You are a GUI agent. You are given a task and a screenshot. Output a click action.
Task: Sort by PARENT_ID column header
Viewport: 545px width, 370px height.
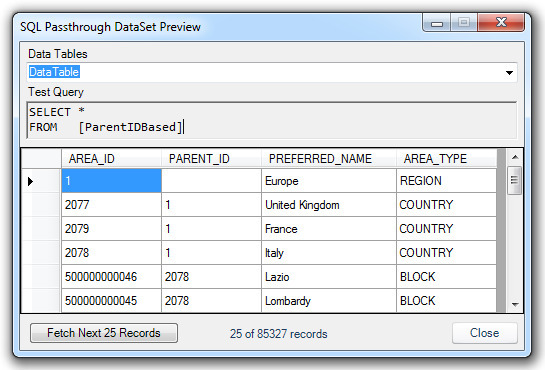pyautogui.click(x=211, y=159)
